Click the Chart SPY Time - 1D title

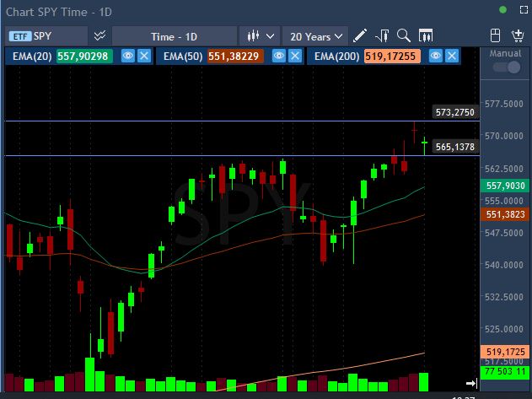(59, 12)
